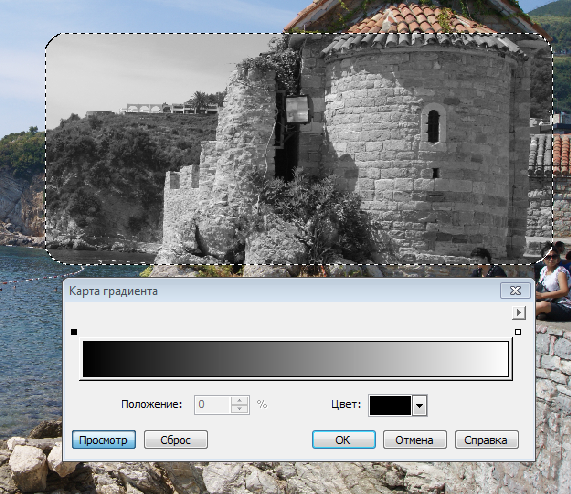The height and width of the screenshot is (494, 571).
Task: Open the gradient presets flyout arrow
Action: pos(519,313)
